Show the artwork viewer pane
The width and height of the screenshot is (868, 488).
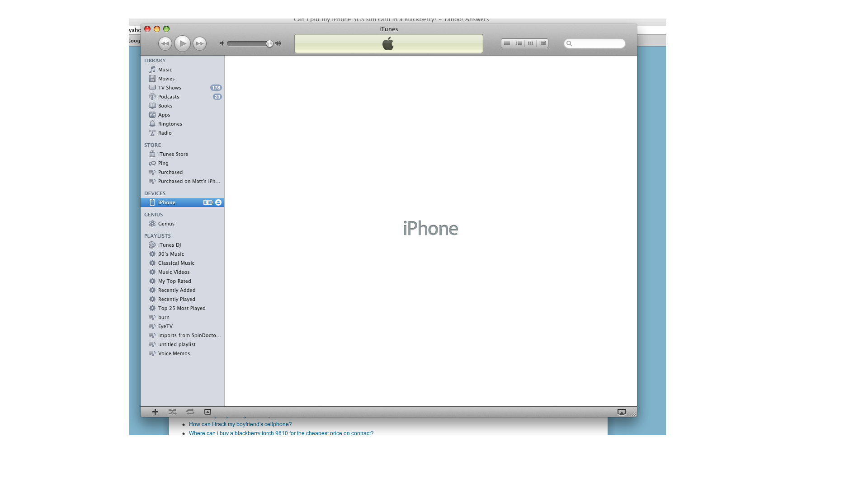click(x=208, y=412)
